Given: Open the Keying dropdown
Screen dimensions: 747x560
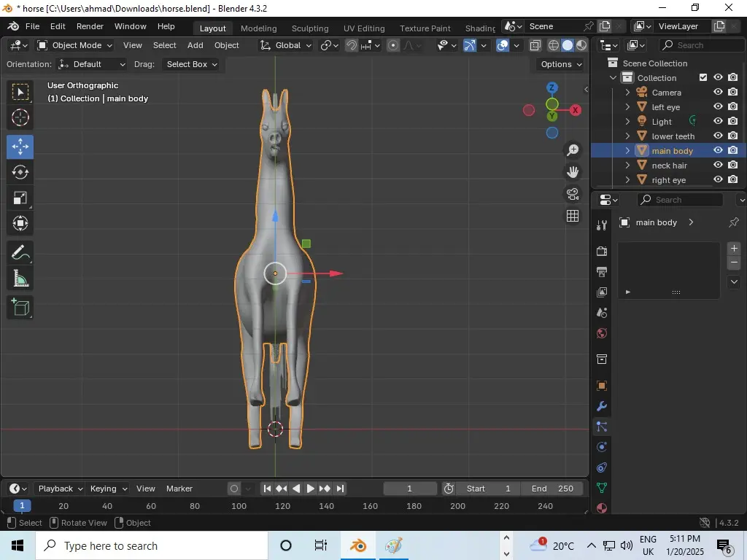Looking at the screenshot, I should click(x=108, y=489).
